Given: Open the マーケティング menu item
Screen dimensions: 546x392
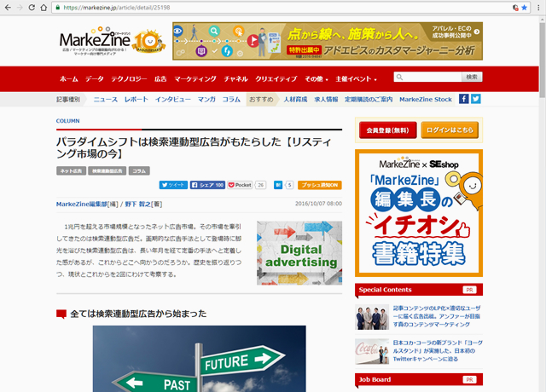Looking at the screenshot, I should [195, 78].
